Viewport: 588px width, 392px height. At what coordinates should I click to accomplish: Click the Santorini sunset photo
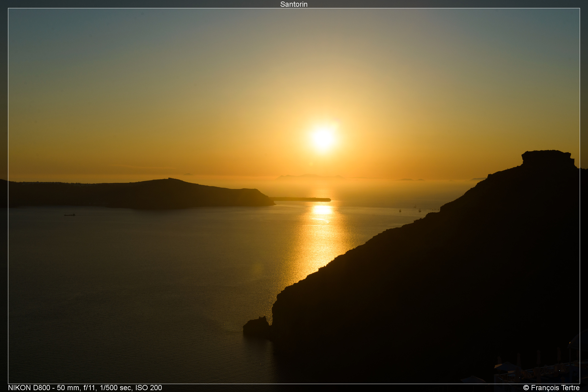pos(294,196)
